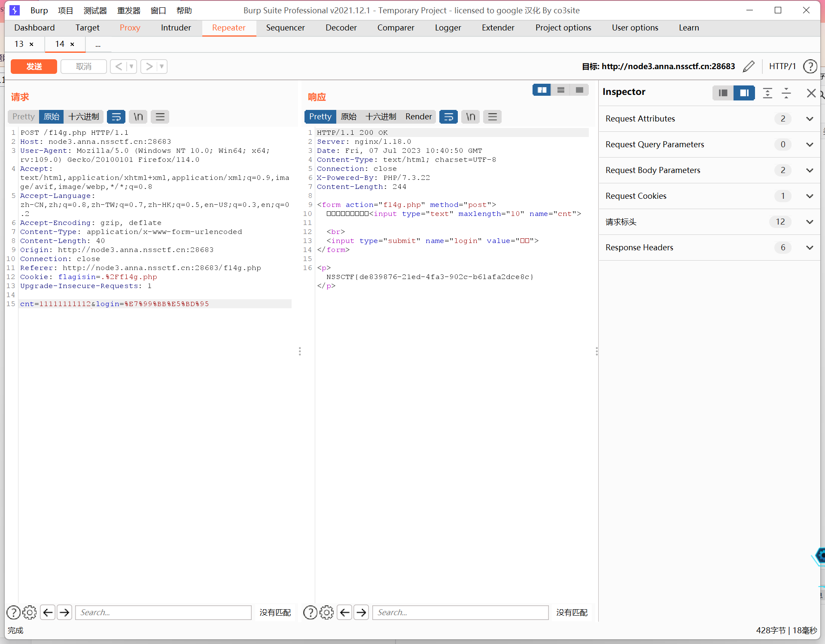Expand Request Body Parameters section
This screenshot has width=825, height=644.
pos(810,170)
